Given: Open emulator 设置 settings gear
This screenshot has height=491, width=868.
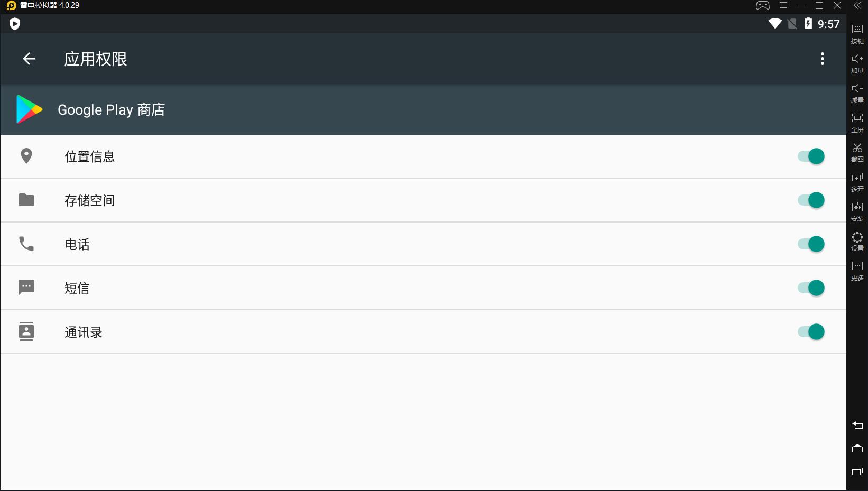Looking at the screenshot, I should (x=857, y=240).
